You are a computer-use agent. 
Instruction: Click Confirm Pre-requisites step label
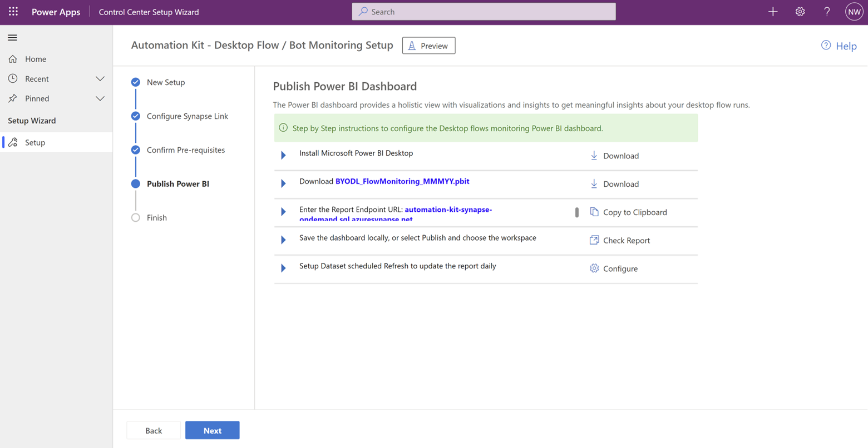pyautogui.click(x=186, y=150)
